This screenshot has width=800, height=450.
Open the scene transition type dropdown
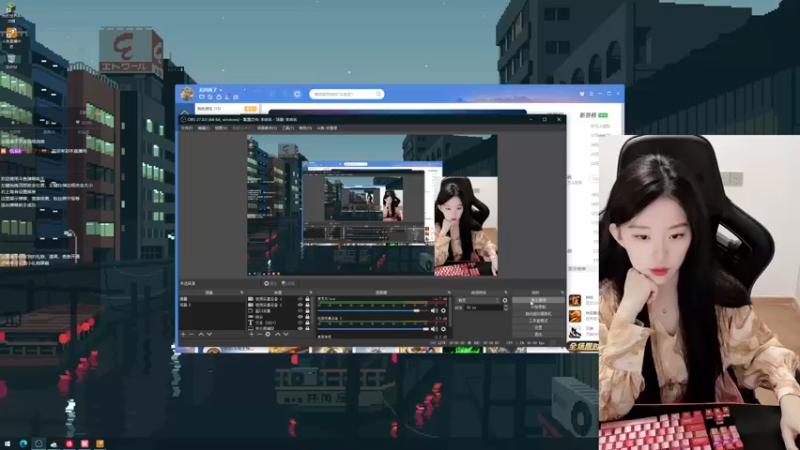tap(478, 301)
